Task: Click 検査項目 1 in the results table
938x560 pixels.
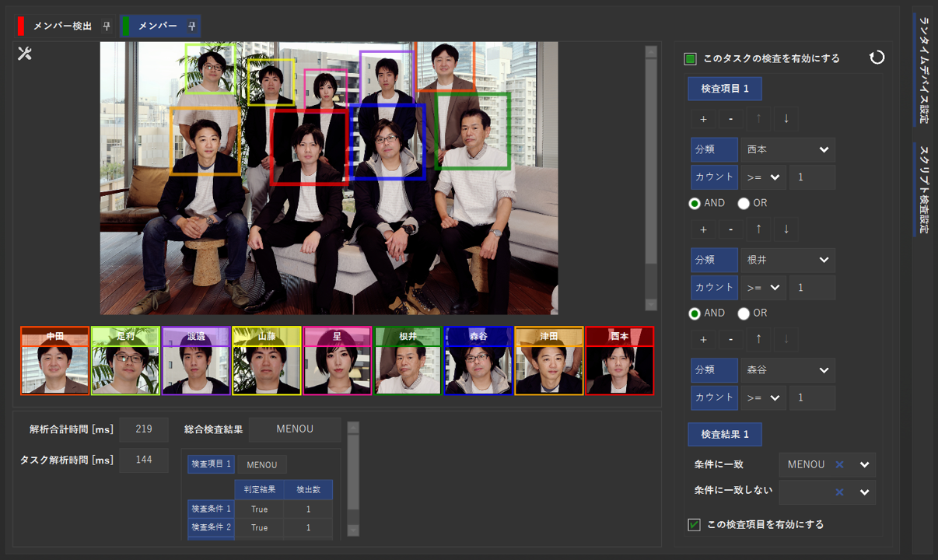Action: point(211,464)
